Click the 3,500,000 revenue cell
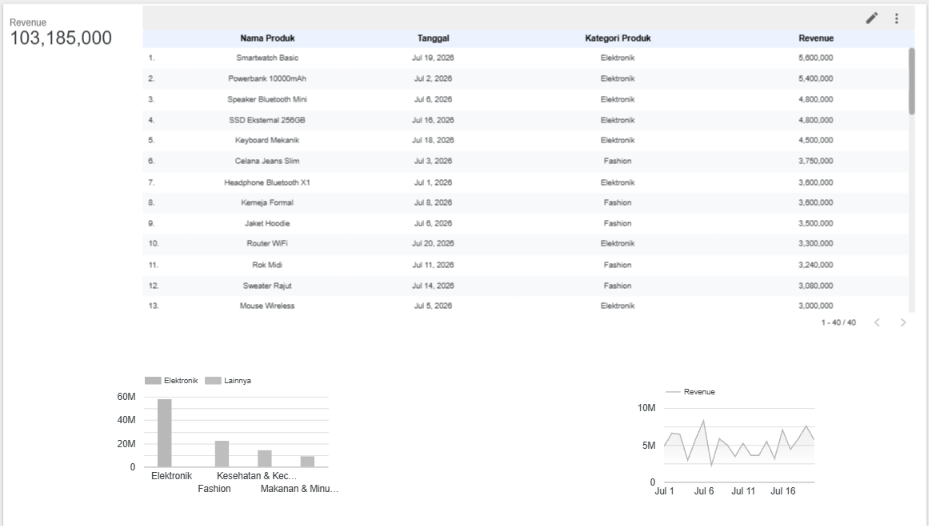929x526 pixels. [x=816, y=223]
